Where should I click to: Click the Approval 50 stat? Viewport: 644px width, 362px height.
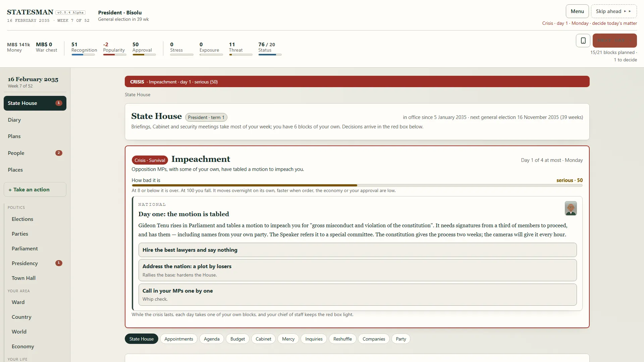pos(144,49)
